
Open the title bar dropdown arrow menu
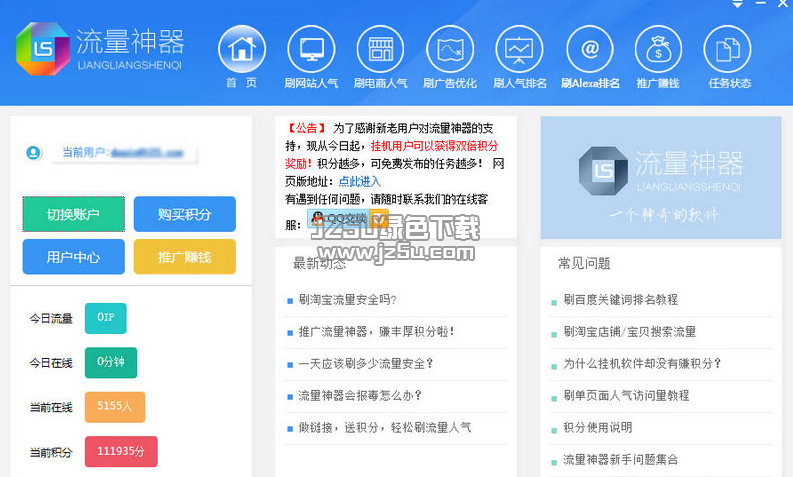point(738,4)
